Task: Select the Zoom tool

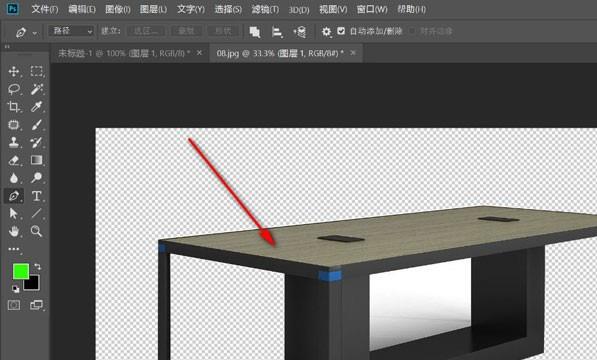Action: 37,231
